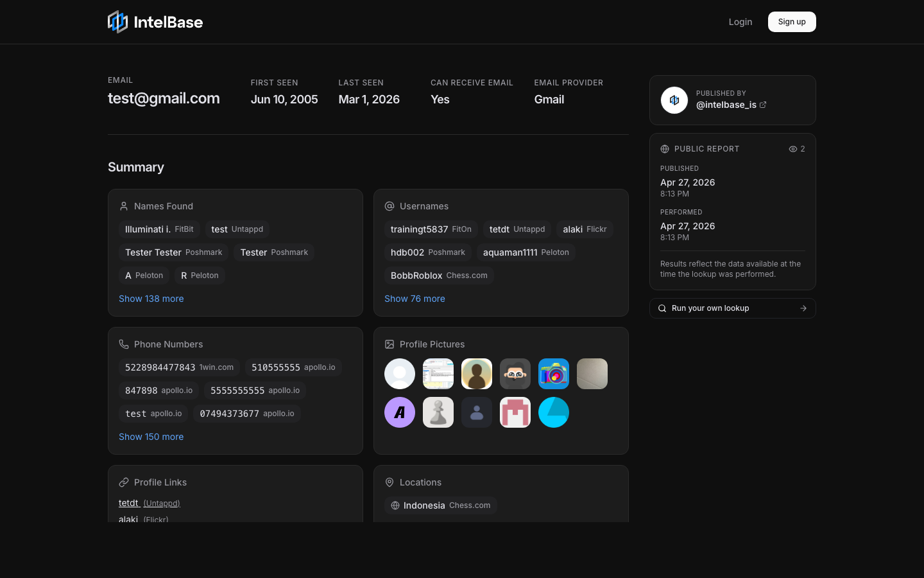The height and width of the screenshot is (578, 924).
Task: Open the cartoon face with glasses picture
Action: 515,374
